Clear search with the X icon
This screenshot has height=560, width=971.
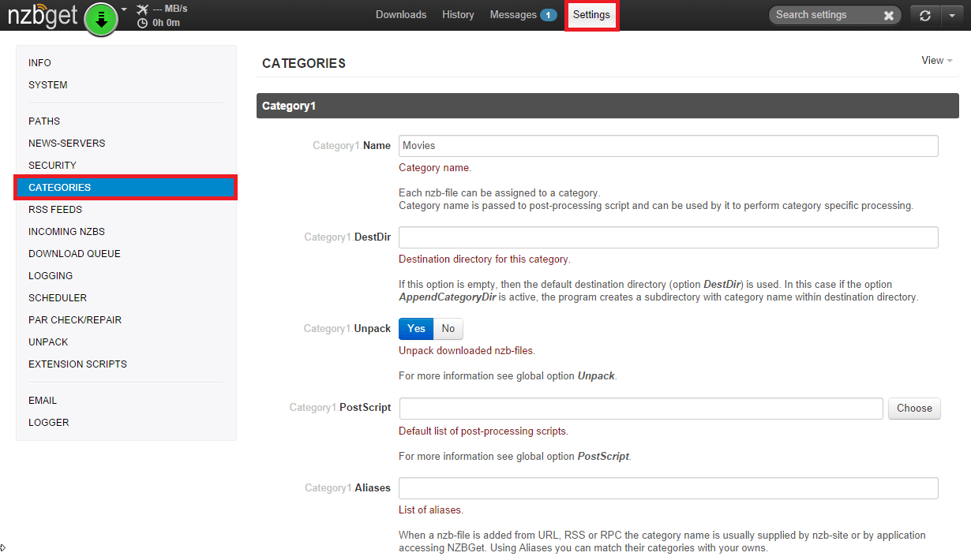click(888, 15)
